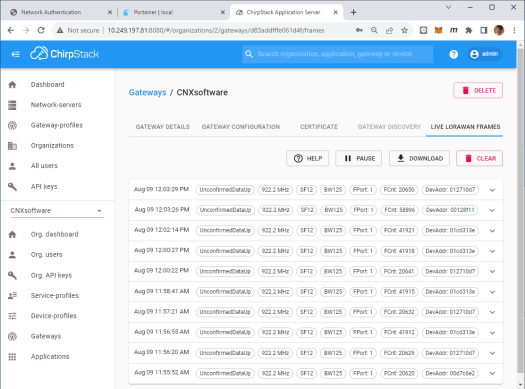Image resolution: width=525 pixels, height=389 pixels.
Task: Bookmark this page with the star icon
Action: tap(404, 30)
